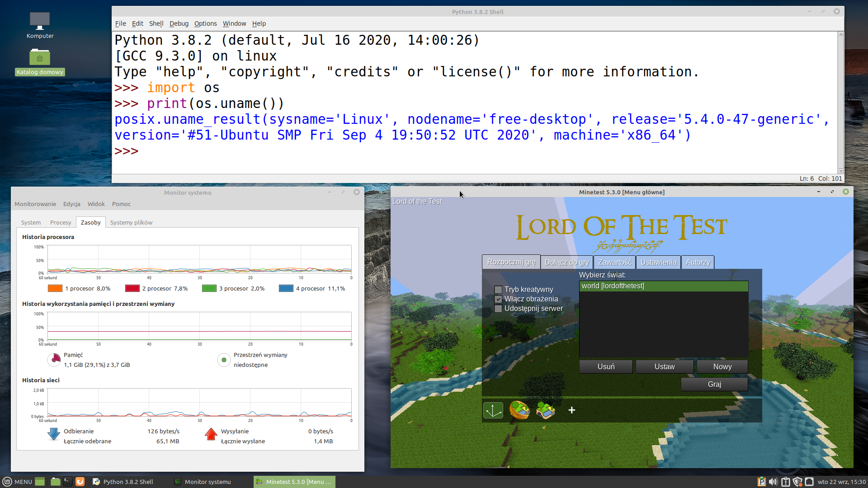This screenshot has height=488, width=868.
Task: Open the panel clock and calendar
Action: click(841, 482)
